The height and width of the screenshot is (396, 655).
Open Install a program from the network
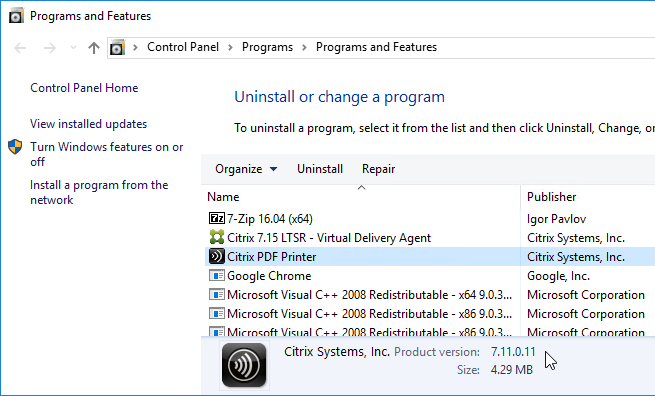coord(99,192)
